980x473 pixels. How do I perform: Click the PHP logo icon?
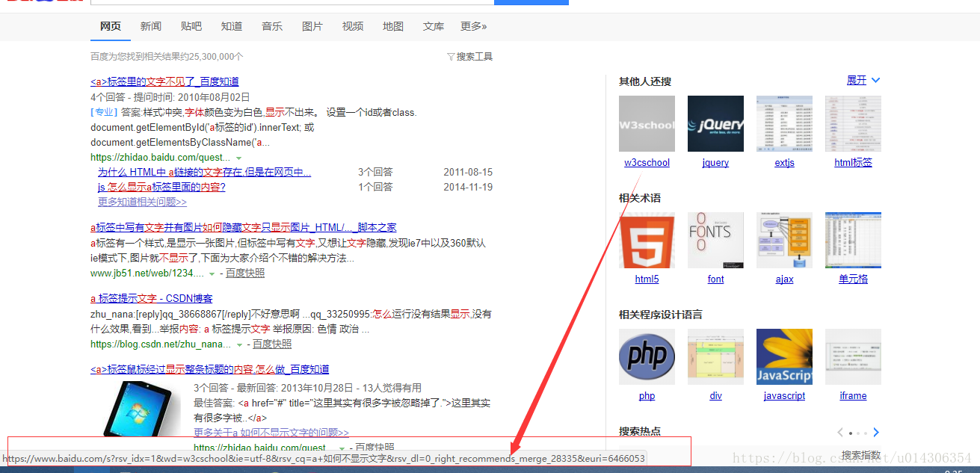pos(647,356)
